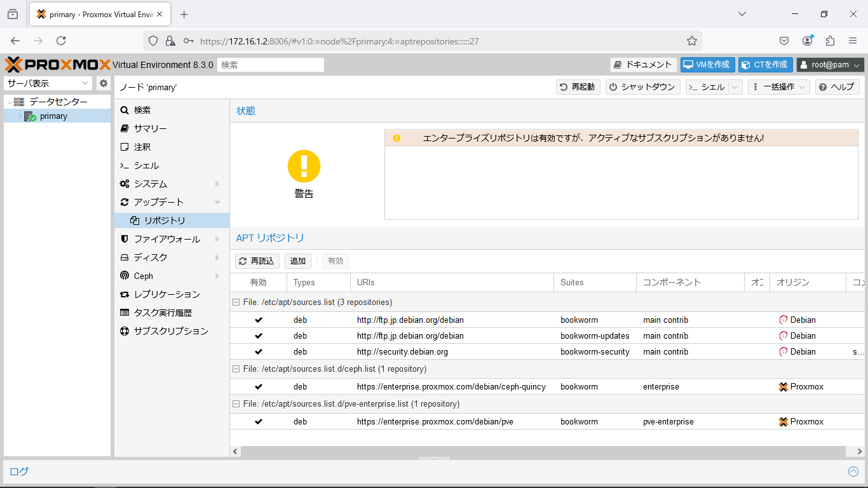Image resolution: width=868 pixels, height=488 pixels.
Task: Open the root@pam user menu
Action: (831, 64)
